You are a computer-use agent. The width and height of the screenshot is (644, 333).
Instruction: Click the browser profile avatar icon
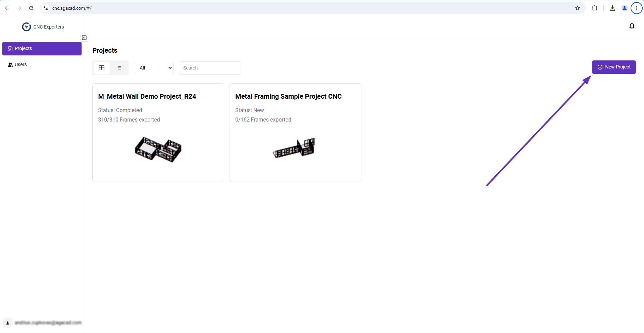624,8
